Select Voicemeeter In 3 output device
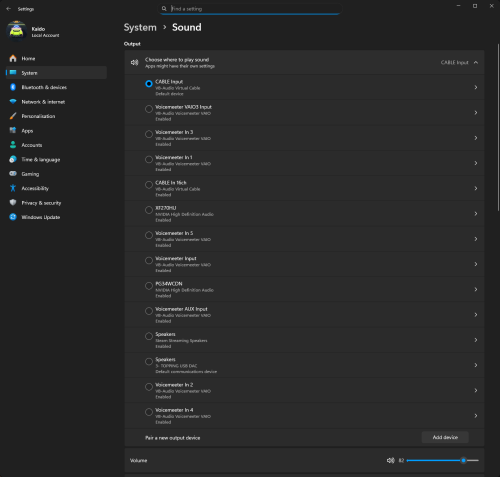The width and height of the screenshot is (500, 477). (x=149, y=134)
